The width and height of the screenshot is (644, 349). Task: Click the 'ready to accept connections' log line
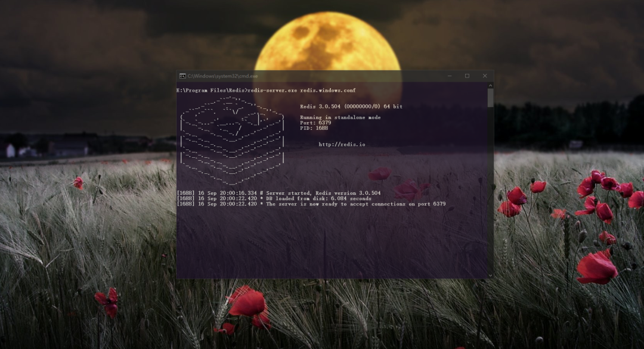pyautogui.click(x=311, y=204)
